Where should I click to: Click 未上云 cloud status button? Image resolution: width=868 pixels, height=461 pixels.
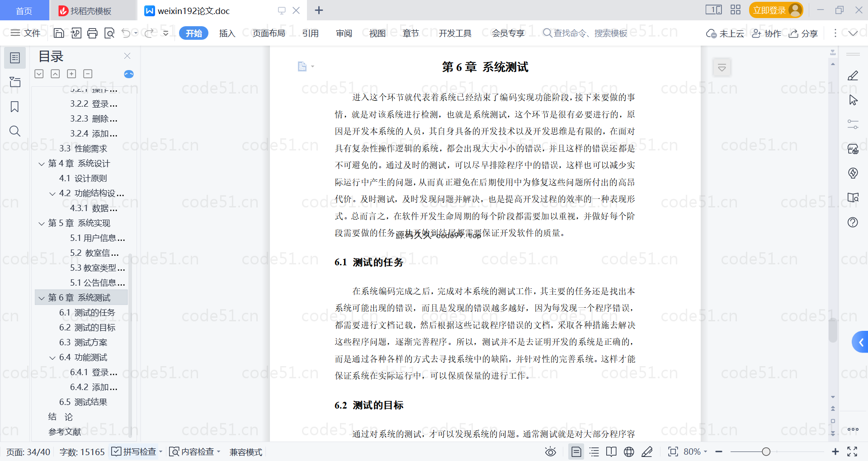tap(725, 33)
